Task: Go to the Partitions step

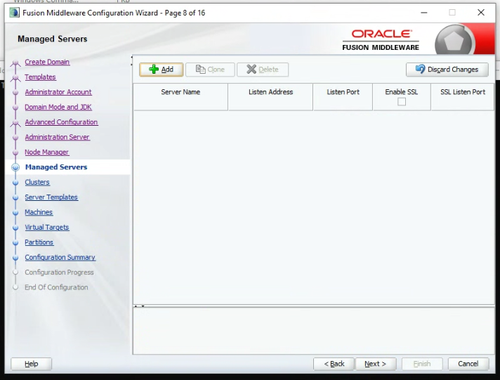Action: point(39,242)
